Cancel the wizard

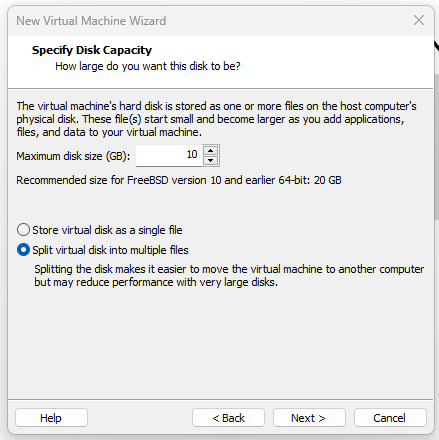[390, 418]
